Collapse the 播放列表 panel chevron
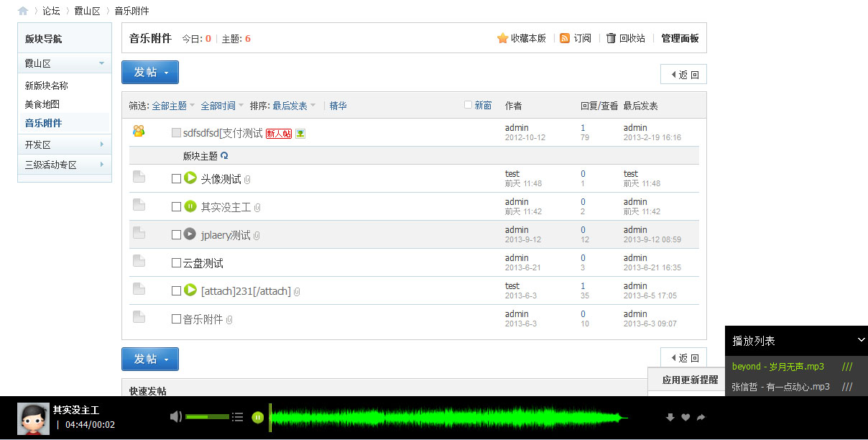 point(862,340)
